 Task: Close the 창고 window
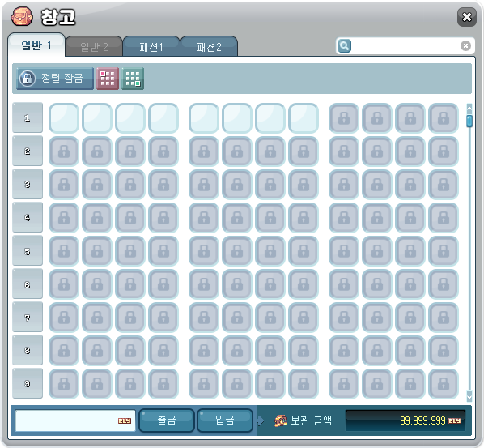click(x=467, y=17)
